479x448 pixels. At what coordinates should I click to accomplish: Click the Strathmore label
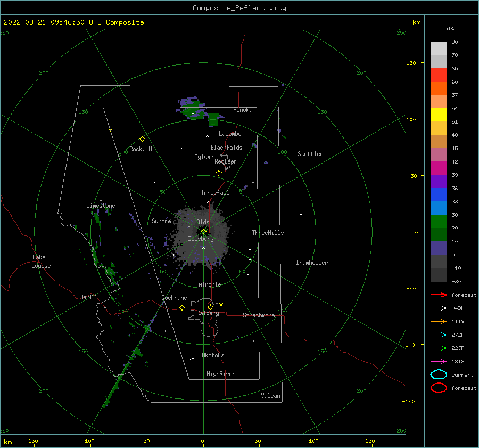pyautogui.click(x=259, y=315)
